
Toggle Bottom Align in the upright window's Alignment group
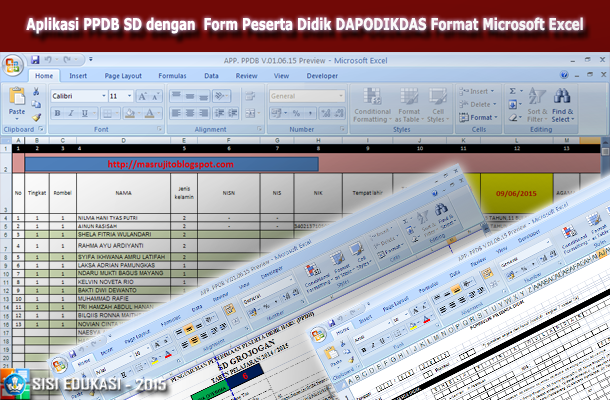point(203,96)
